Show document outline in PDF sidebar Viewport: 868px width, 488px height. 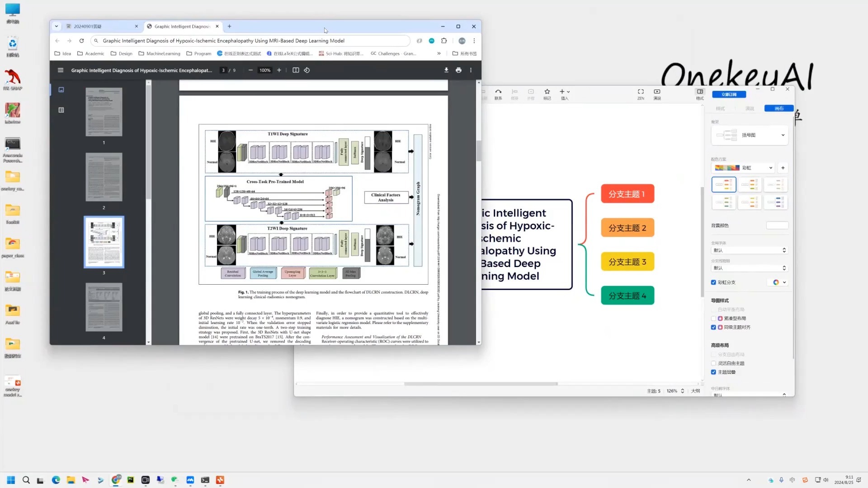coord(61,110)
